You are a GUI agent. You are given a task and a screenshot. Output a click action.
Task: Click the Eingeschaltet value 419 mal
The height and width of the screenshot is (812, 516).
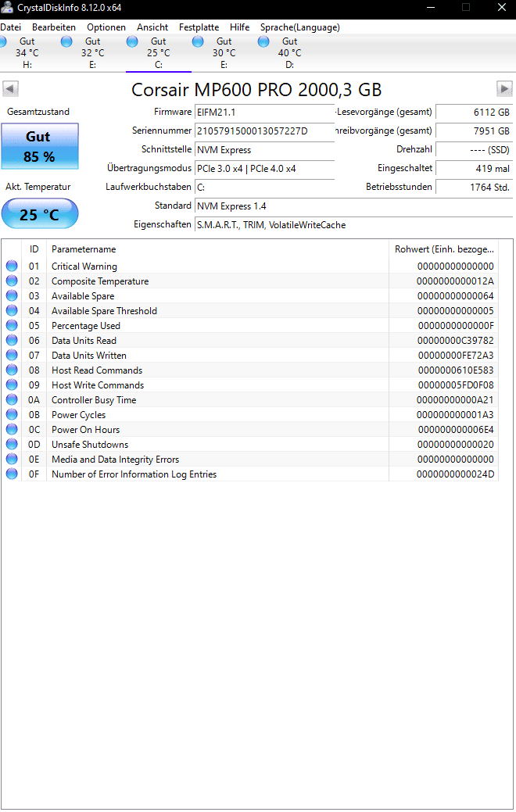474,168
